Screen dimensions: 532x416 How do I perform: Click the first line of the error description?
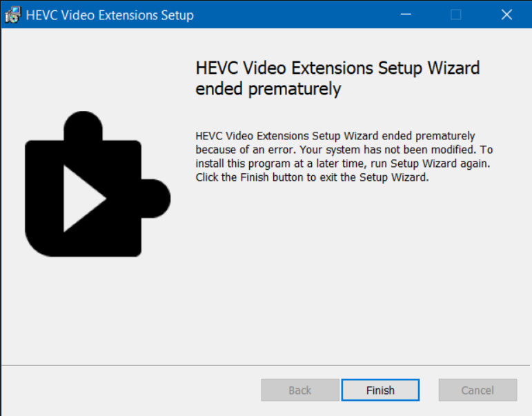coord(335,136)
